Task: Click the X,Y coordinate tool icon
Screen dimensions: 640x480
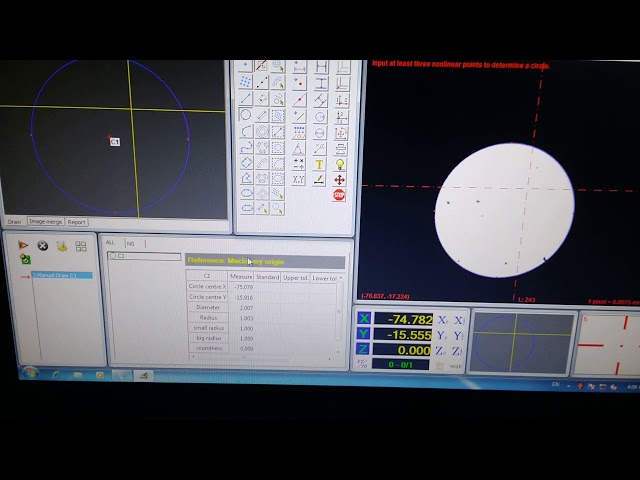Action: (x=298, y=180)
